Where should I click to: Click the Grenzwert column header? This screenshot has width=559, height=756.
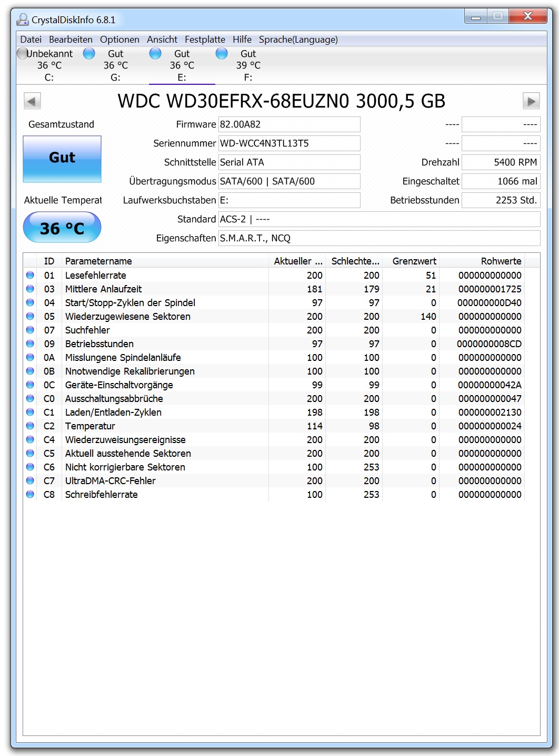pos(411,261)
